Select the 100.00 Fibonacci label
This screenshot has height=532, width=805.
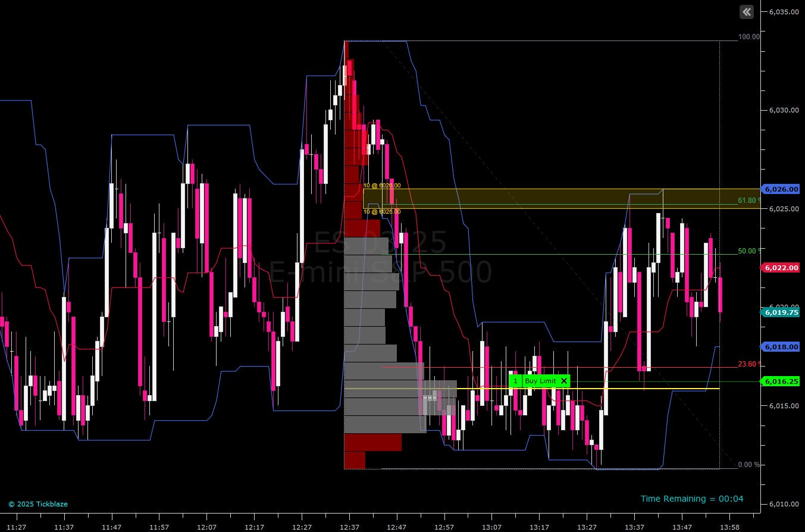point(748,37)
